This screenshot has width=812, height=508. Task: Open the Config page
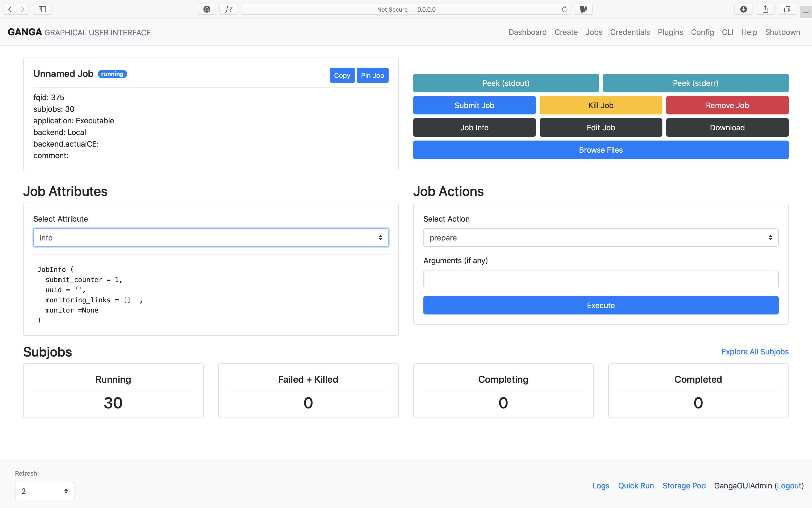click(x=702, y=32)
